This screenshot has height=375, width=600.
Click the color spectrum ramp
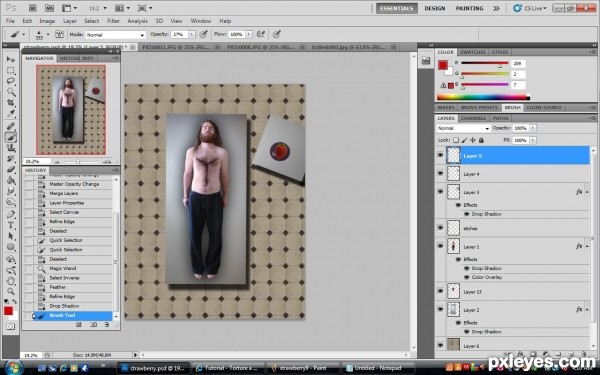tap(483, 97)
